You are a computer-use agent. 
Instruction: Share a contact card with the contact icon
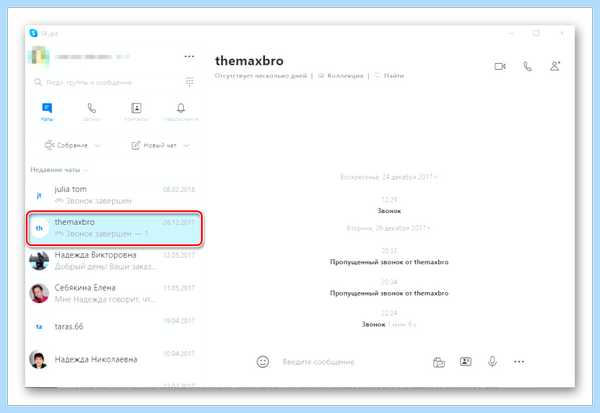pos(466,361)
